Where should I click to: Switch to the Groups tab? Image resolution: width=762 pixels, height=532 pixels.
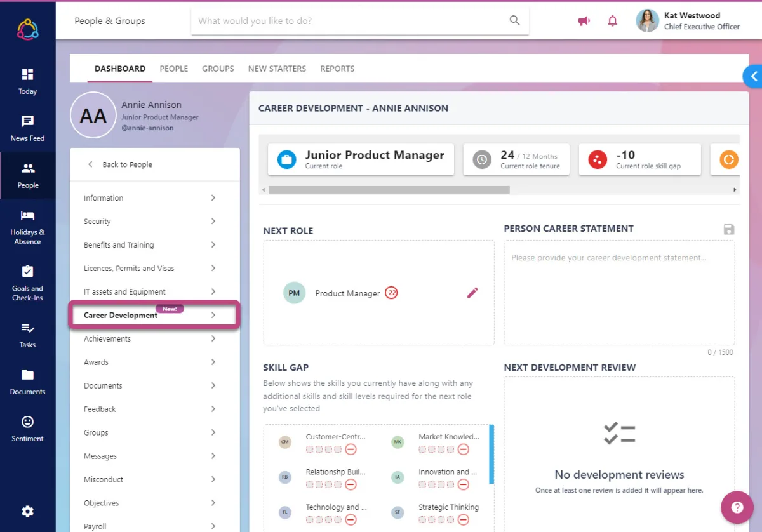coord(218,69)
